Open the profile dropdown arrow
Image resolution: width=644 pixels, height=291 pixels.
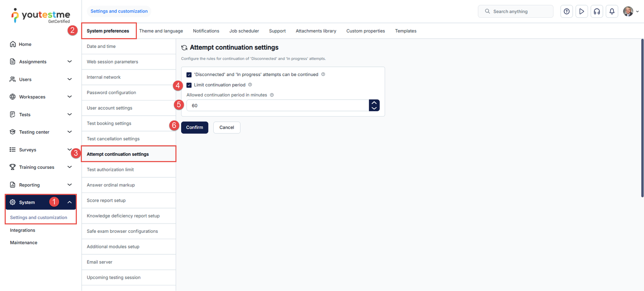pyautogui.click(x=638, y=12)
